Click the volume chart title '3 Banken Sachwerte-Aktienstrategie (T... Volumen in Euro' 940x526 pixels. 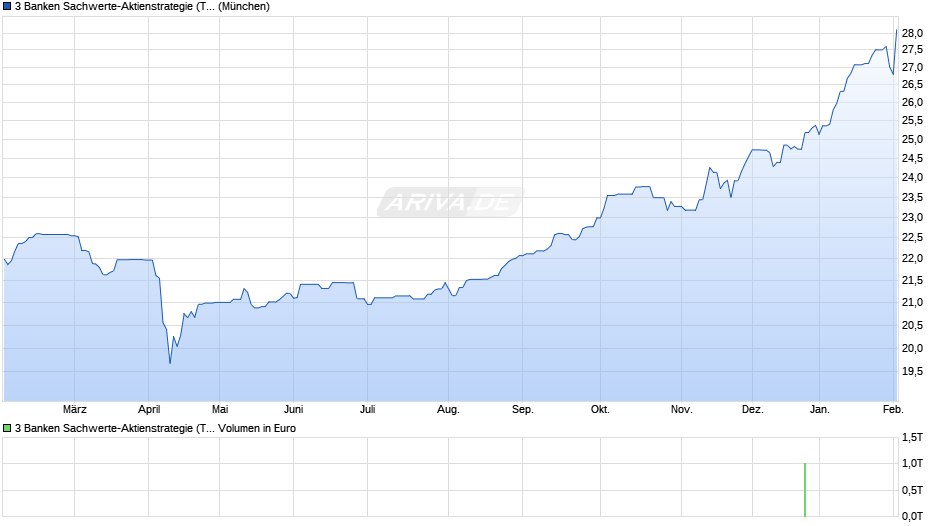coord(155,428)
